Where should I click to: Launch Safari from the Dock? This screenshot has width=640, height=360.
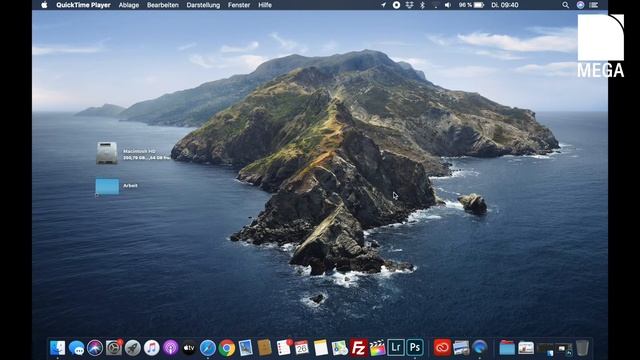pyautogui.click(x=208, y=348)
